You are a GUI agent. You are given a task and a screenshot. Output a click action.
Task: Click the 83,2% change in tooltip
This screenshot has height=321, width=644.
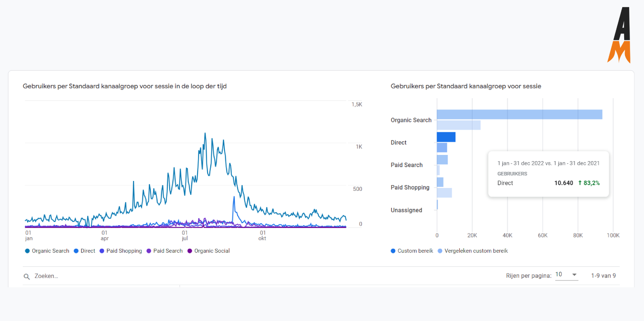click(x=589, y=183)
